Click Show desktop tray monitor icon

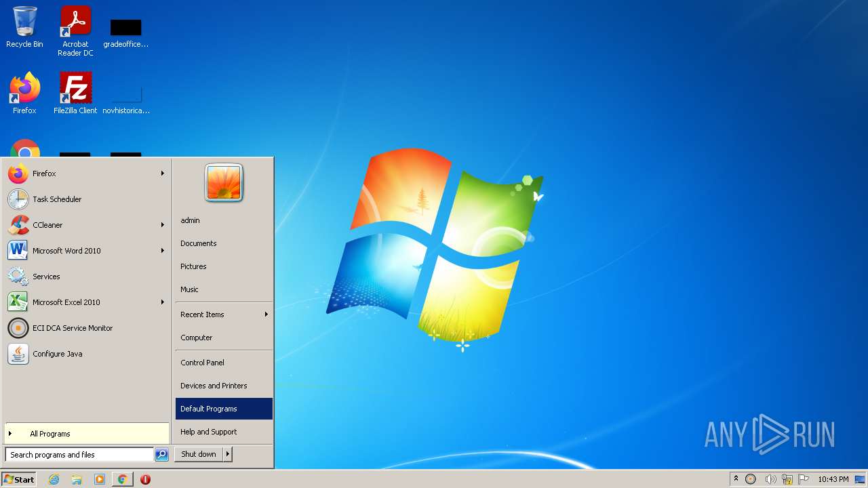(x=860, y=479)
